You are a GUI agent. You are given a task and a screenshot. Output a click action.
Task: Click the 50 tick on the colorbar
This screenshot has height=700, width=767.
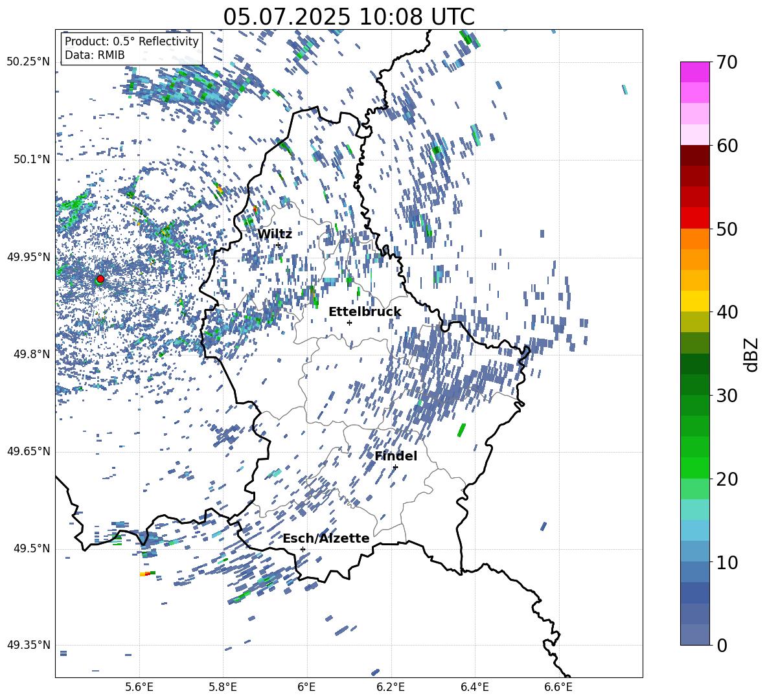pos(727,229)
